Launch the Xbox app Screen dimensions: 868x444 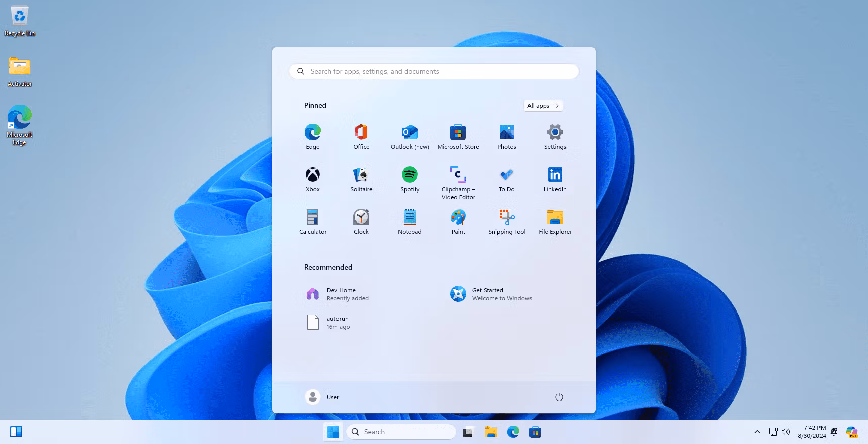point(312,179)
